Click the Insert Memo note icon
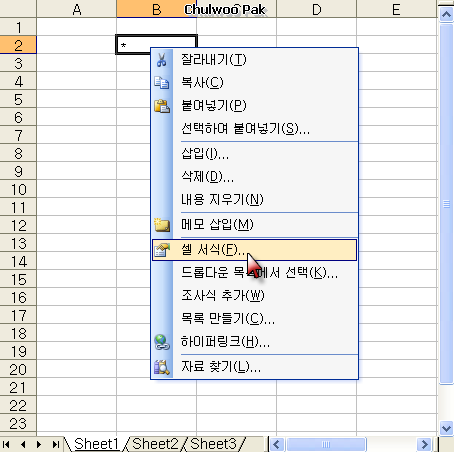Screen dimensions: 454x452 tap(162, 225)
